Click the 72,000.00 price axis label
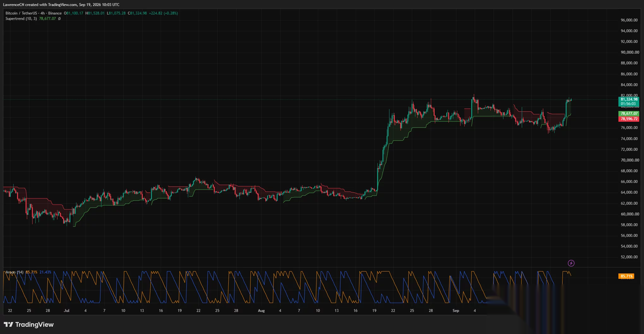Viewport: 644px width, 334px height. pyautogui.click(x=630, y=149)
